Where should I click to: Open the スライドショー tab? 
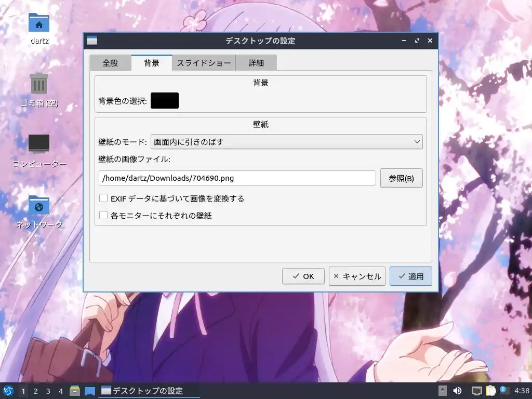[x=204, y=63]
